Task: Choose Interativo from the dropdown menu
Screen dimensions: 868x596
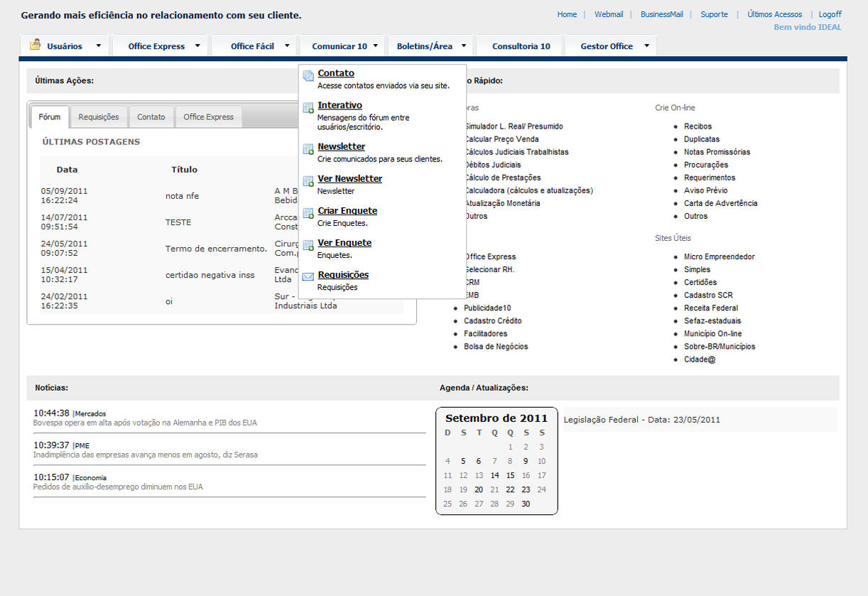Action: tap(340, 105)
